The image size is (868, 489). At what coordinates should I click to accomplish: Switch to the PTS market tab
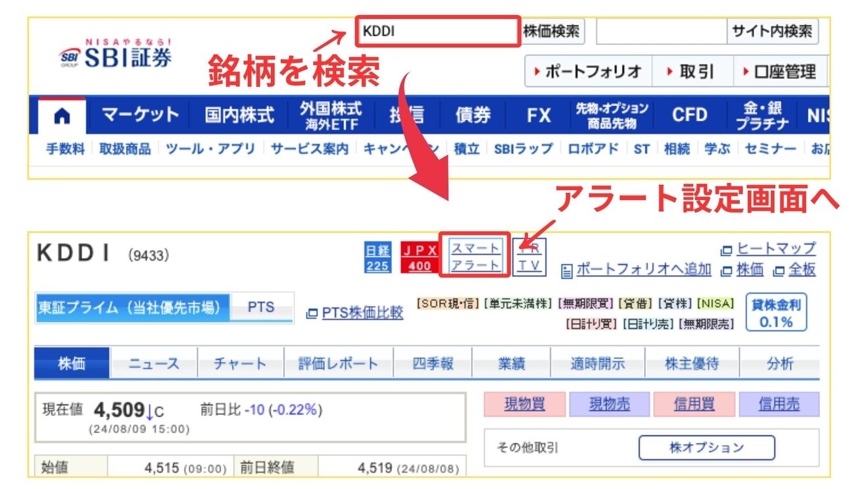coord(261,307)
